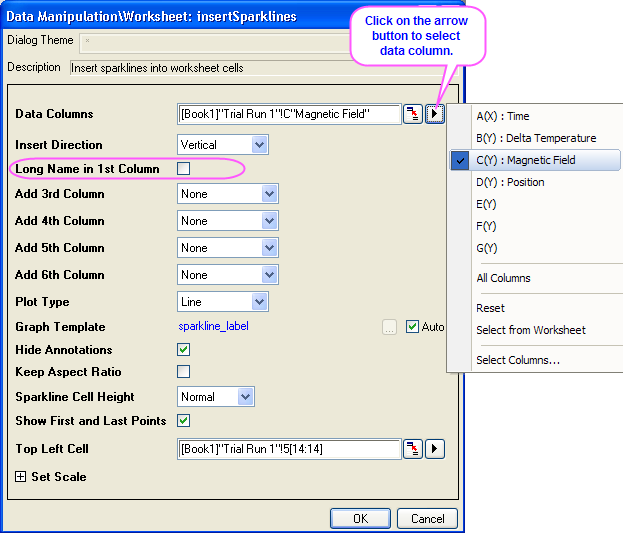Open the Add 3rd Column dropdown
This screenshot has width=623, height=533.
point(268,194)
